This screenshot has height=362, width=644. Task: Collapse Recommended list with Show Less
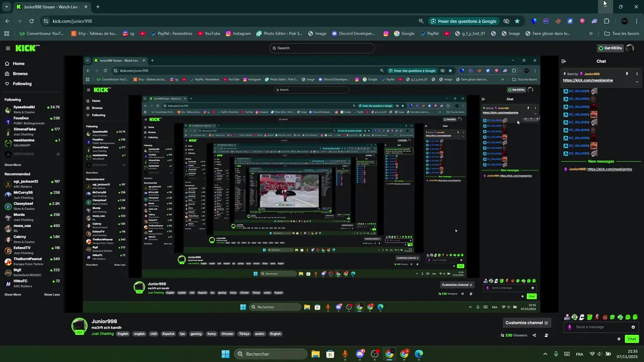[52, 295]
